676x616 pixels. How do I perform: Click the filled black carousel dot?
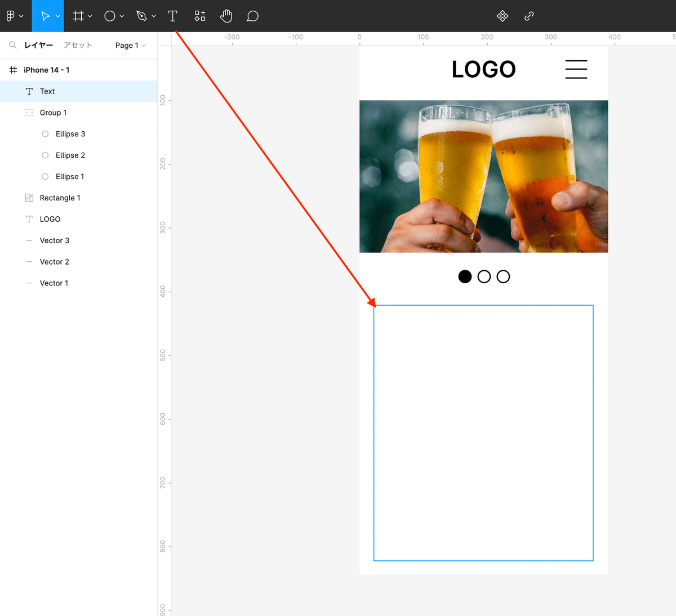[x=465, y=276]
